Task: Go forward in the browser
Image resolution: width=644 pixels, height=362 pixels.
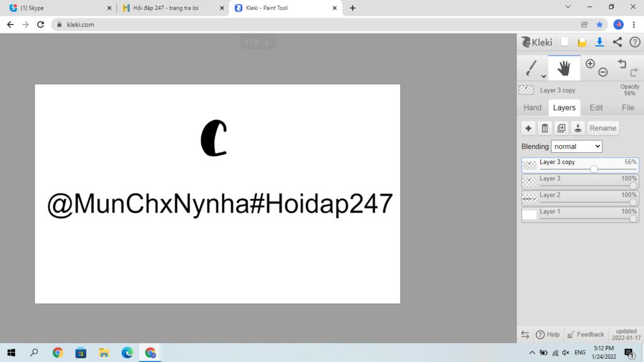Action: click(25, 25)
